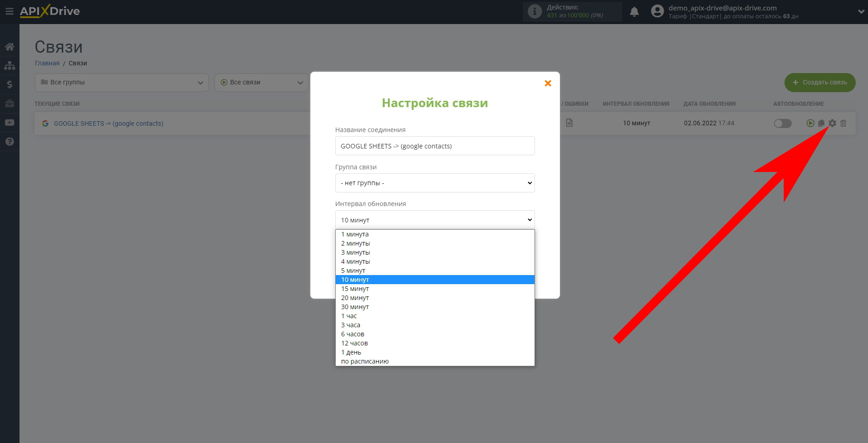Click the ИНТЕРВАЛ ОБНОВЛЕНИЯ column header
This screenshot has width=868, height=443.
636,104
